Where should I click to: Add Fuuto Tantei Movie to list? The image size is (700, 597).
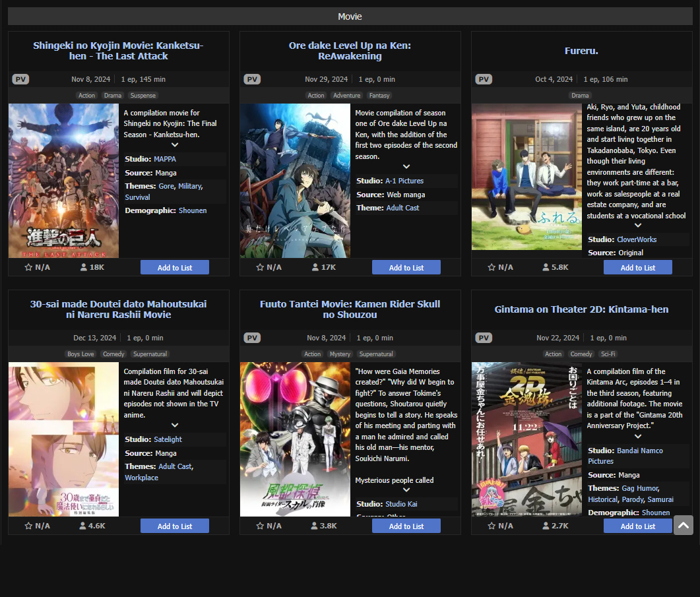pyautogui.click(x=406, y=526)
